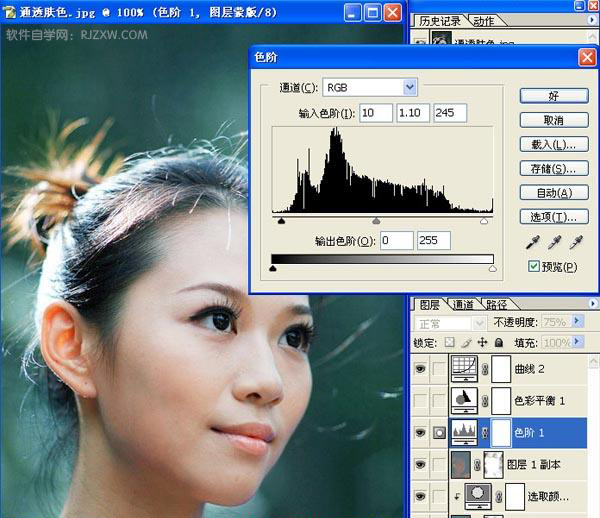Image resolution: width=600 pixels, height=518 pixels.
Task: Select the layer mask of 色彩平衡 1
Action: tap(501, 401)
